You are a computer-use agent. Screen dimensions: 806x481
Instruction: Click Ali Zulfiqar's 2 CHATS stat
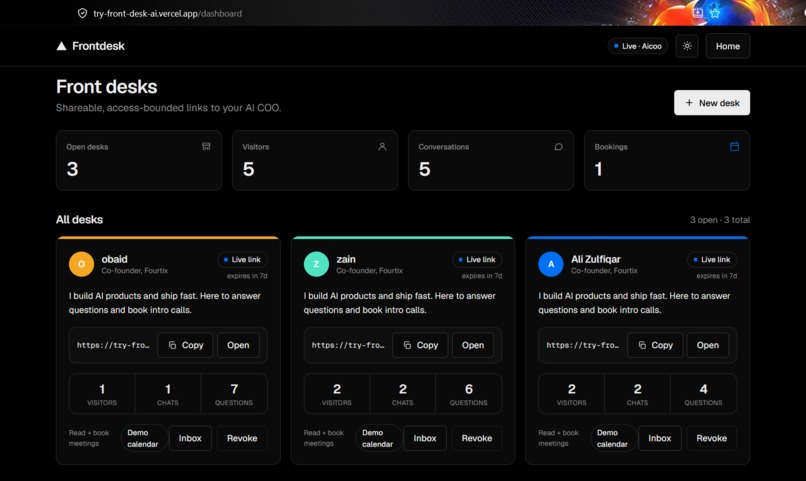pyautogui.click(x=637, y=394)
